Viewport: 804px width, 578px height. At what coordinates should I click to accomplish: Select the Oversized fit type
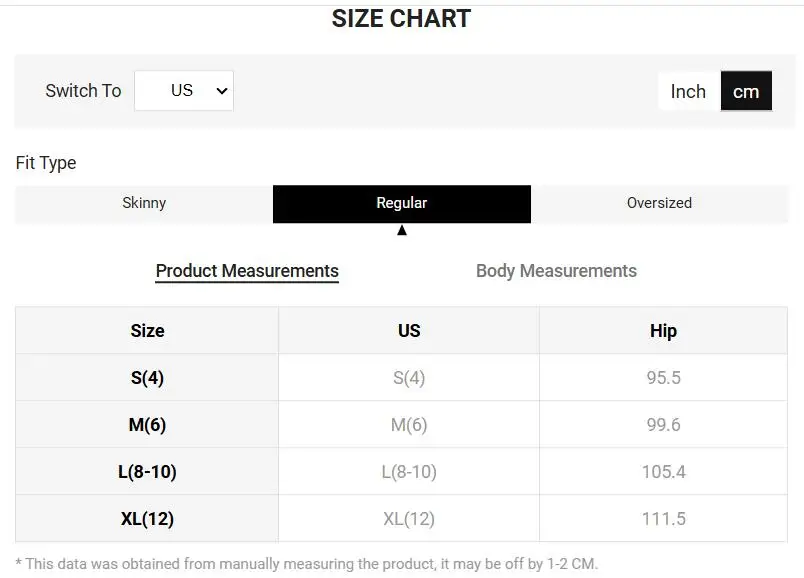659,203
